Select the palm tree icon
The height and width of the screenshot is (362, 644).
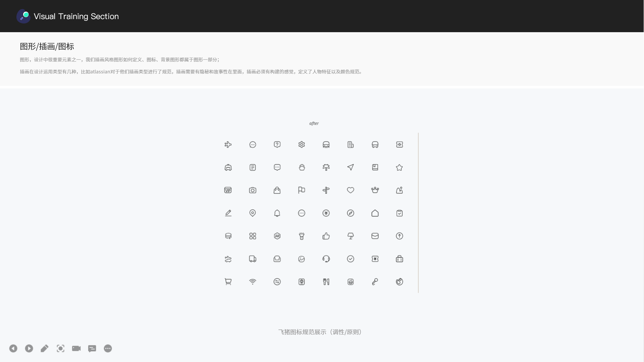tap(326, 167)
